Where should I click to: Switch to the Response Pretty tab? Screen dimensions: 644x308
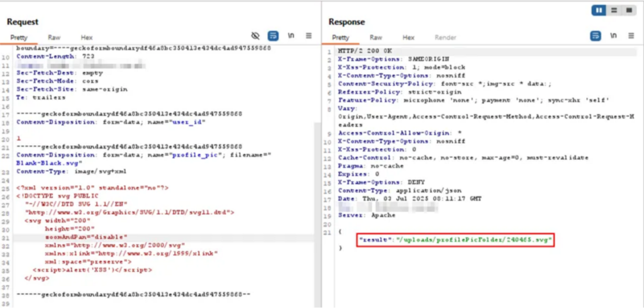[340, 37]
